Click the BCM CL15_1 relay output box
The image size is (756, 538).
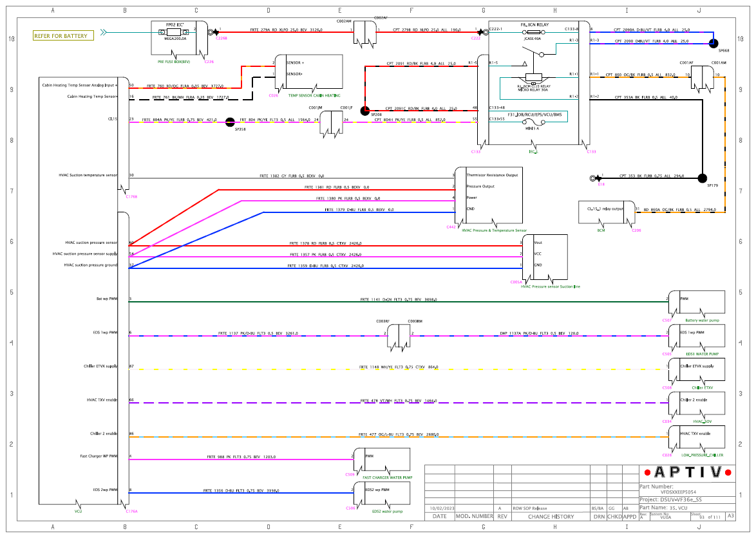coord(607,212)
